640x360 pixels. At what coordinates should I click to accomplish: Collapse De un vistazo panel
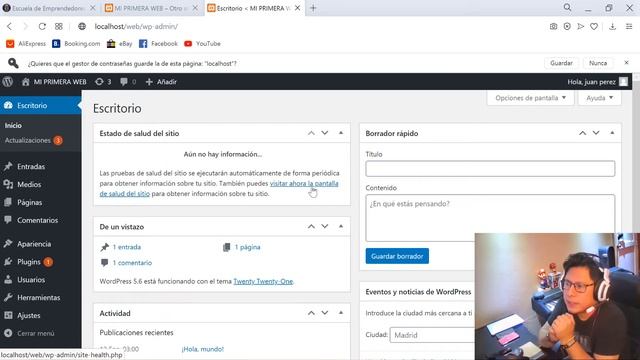pos(341,227)
